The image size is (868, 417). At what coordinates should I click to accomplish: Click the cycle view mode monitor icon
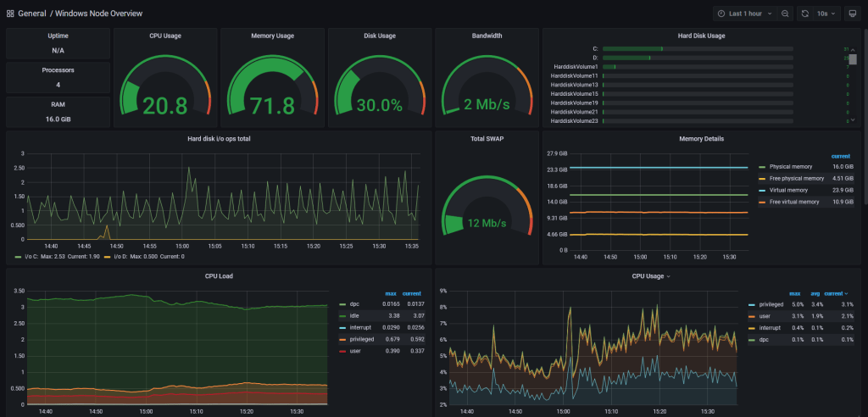coord(851,14)
